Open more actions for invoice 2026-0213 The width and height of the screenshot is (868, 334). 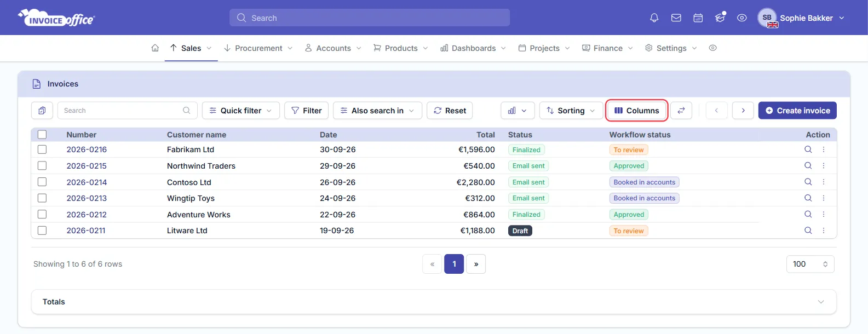coord(824,198)
